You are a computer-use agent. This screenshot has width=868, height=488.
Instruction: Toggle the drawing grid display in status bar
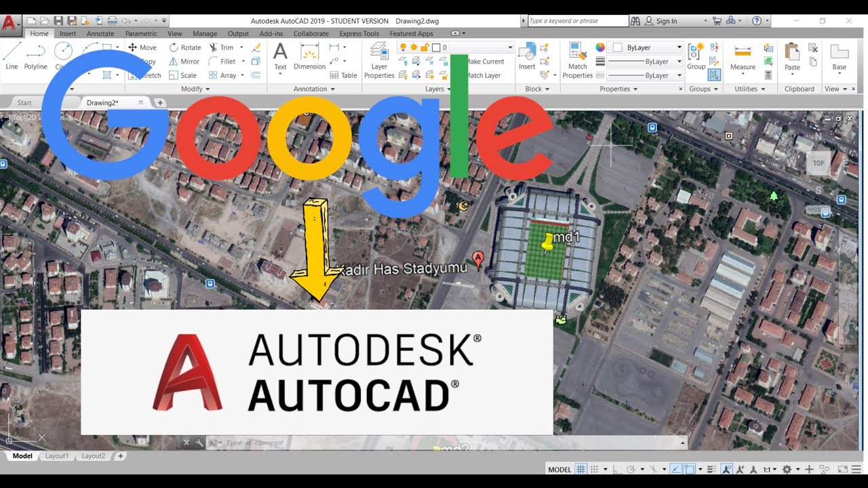coord(580,469)
